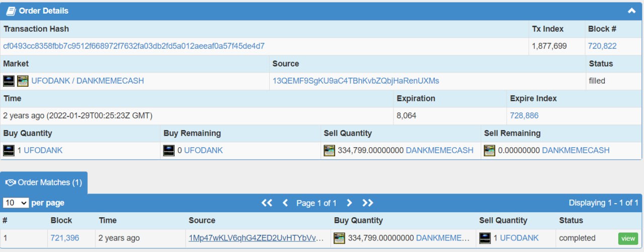Click Tx Index value 1,877,699
Screen dimensions: 644x252
(549, 46)
